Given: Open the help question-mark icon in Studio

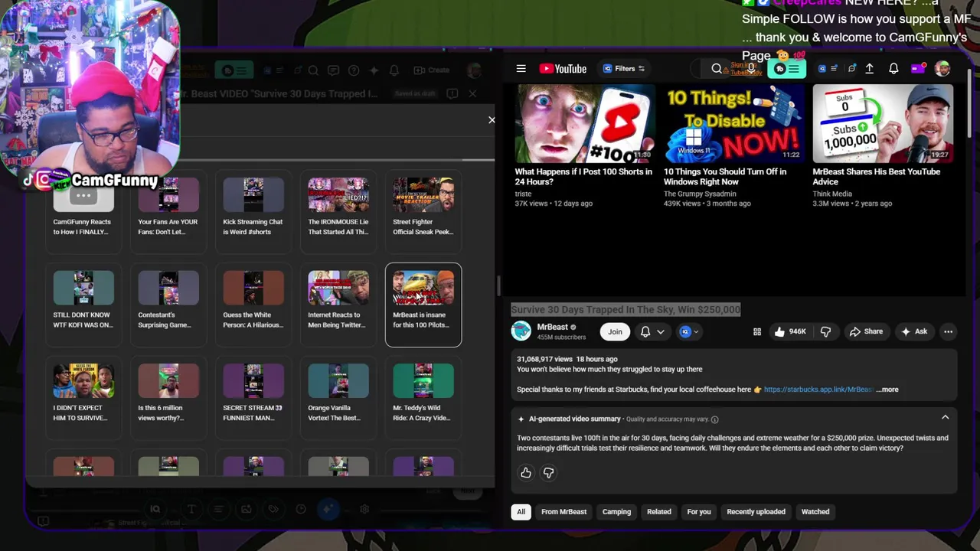Looking at the screenshot, I should coord(354,70).
